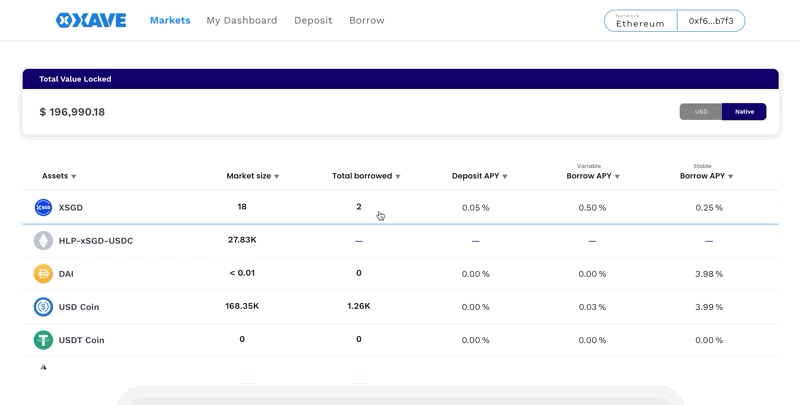Click the XAVE logo
Viewport: 800px width, 405px height.
(x=91, y=20)
